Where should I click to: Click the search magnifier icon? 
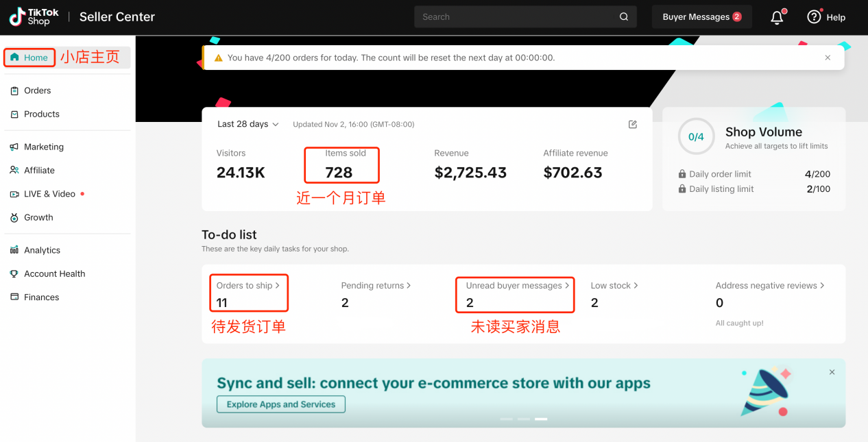pos(624,17)
